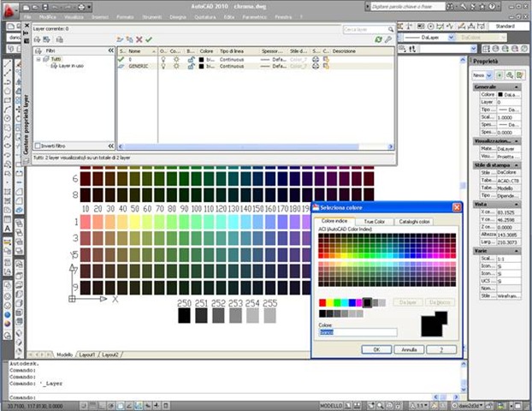Toggle the lightbulb on GENERIC layer
532x411 pixels.
163,66
